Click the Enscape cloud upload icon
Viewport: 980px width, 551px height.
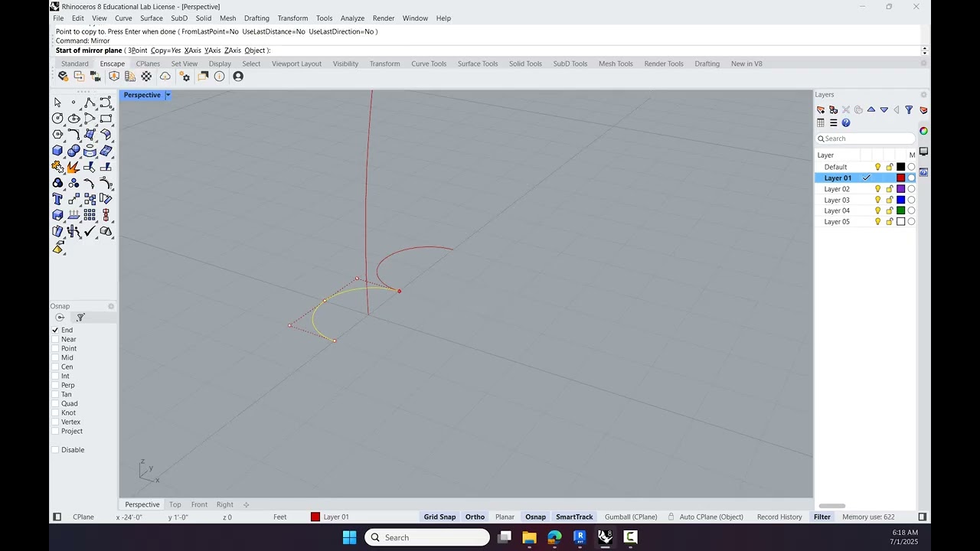(165, 77)
